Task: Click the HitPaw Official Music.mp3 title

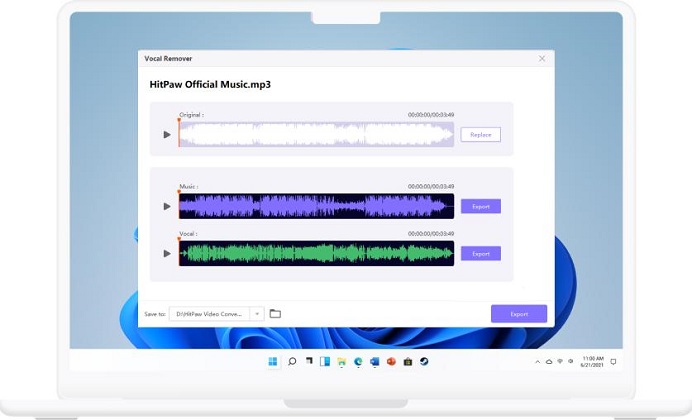Action: [x=210, y=85]
